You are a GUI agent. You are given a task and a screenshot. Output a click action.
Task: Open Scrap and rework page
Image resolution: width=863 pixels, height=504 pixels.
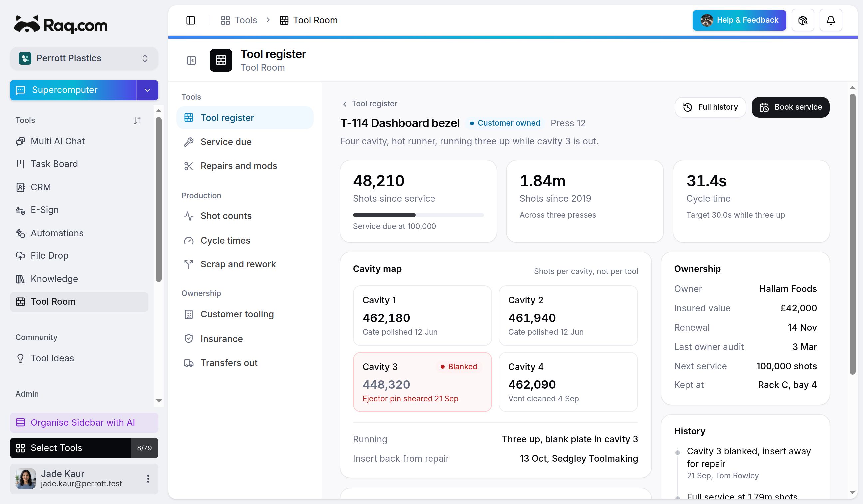(x=245, y=264)
